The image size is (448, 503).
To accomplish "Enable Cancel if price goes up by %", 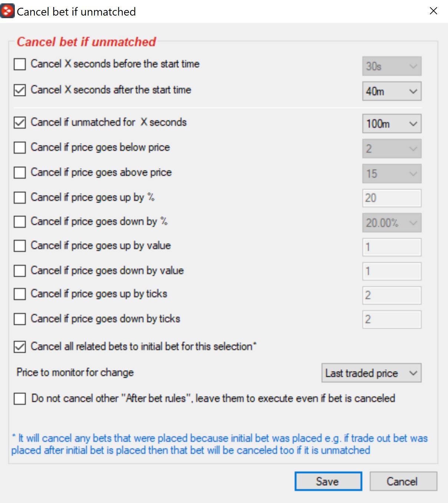I will [20, 198].
